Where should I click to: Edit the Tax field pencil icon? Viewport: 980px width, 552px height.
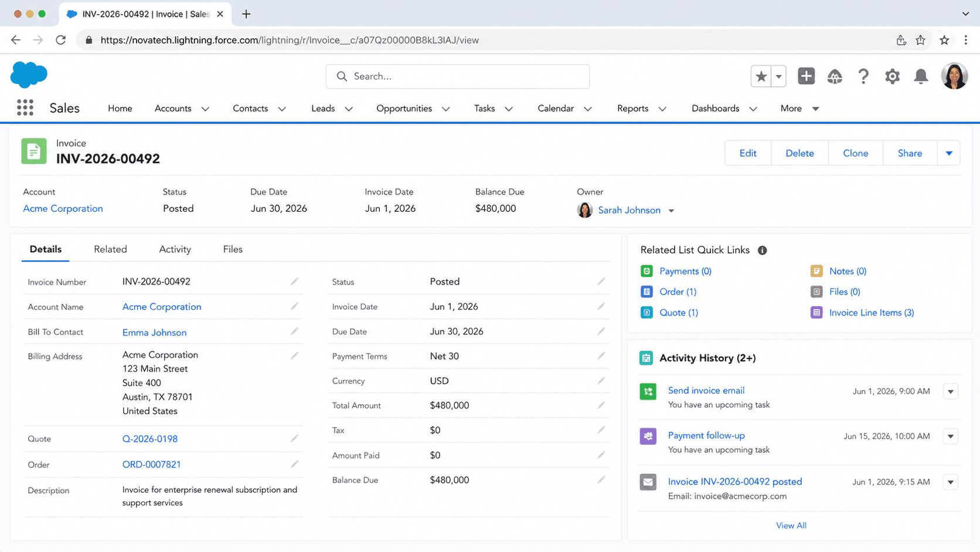click(601, 430)
